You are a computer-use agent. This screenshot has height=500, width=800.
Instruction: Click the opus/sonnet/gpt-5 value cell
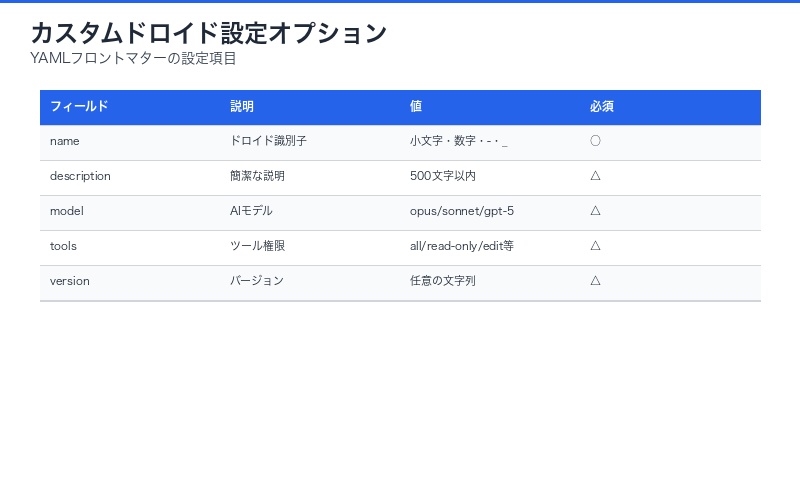(462, 211)
